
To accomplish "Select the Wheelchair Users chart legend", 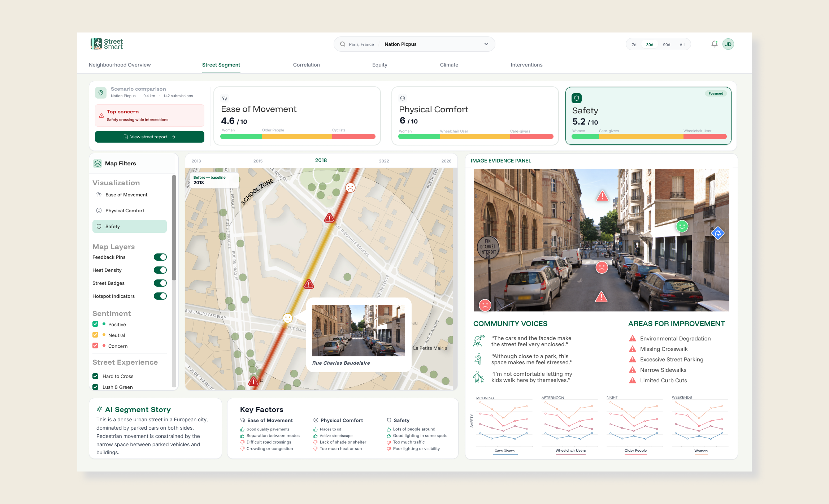I will (570, 451).
